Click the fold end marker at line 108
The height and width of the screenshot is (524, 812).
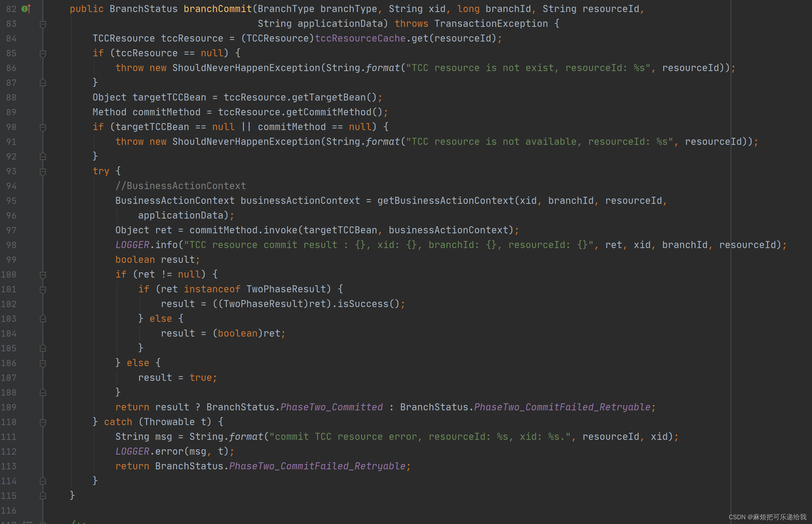(x=43, y=393)
